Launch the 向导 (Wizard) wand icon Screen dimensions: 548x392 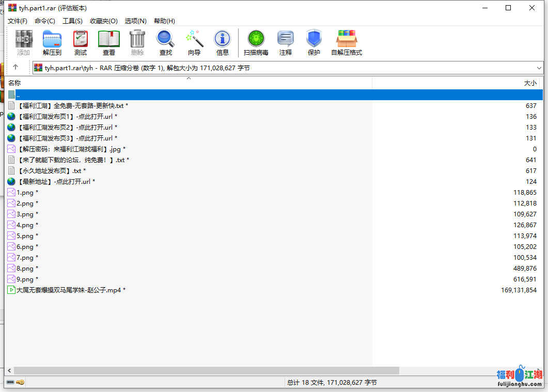click(194, 42)
